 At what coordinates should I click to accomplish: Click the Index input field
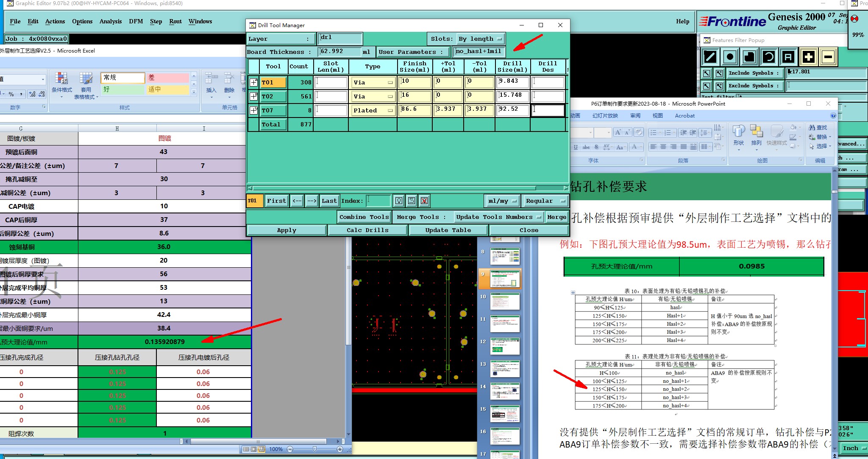378,201
